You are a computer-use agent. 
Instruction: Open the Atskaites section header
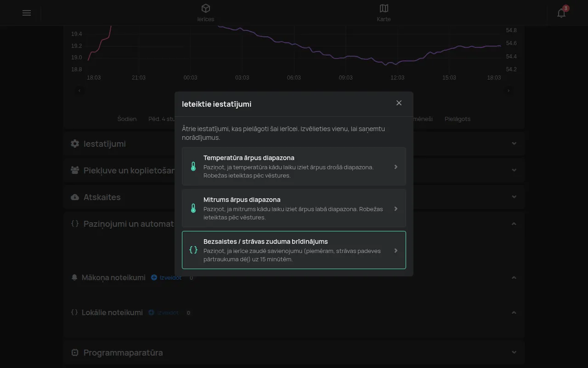294,197
